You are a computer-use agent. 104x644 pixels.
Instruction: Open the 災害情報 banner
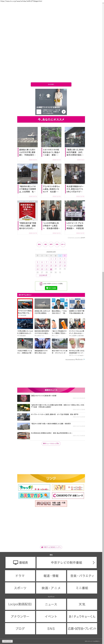[x=51, y=504]
